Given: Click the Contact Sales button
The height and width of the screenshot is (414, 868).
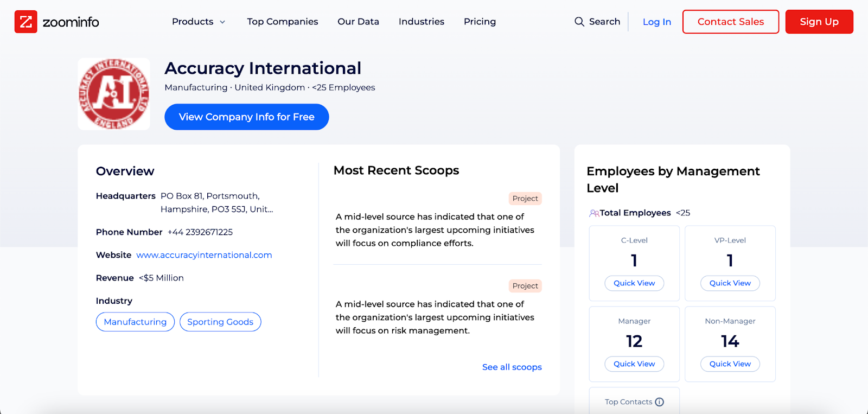Looking at the screenshot, I should pyautogui.click(x=731, y=22).
